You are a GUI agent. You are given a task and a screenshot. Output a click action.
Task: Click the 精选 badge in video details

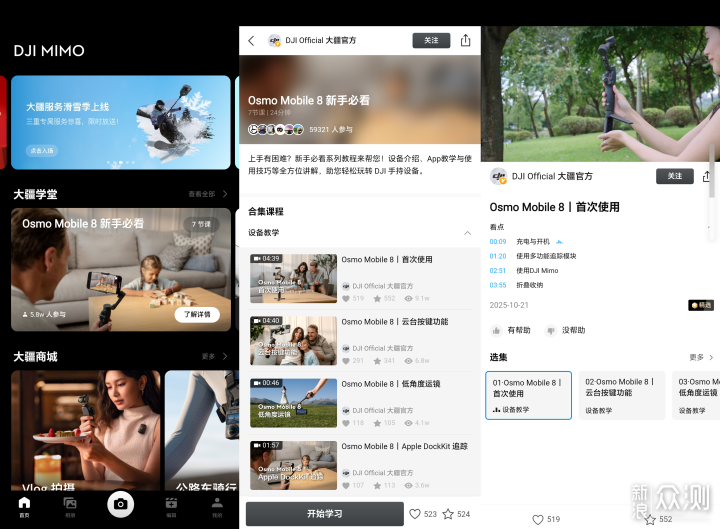tap(701, 305)
